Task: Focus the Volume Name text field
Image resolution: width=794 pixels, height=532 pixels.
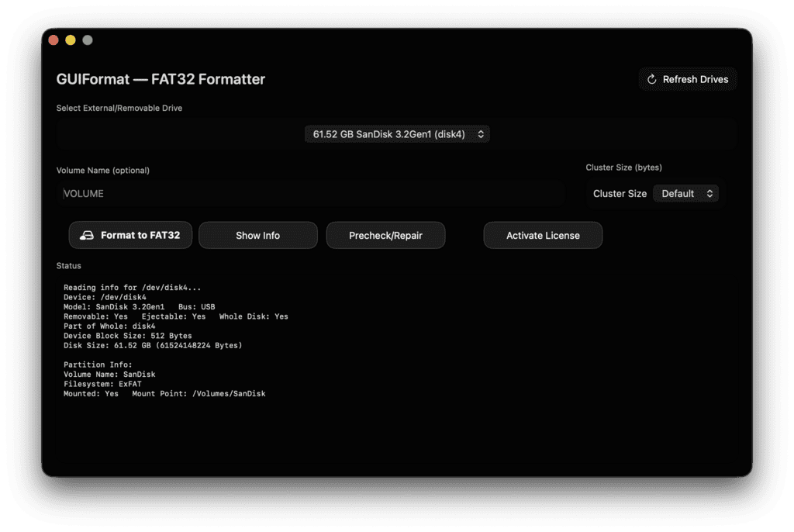Action: click(x=310, y=194)
